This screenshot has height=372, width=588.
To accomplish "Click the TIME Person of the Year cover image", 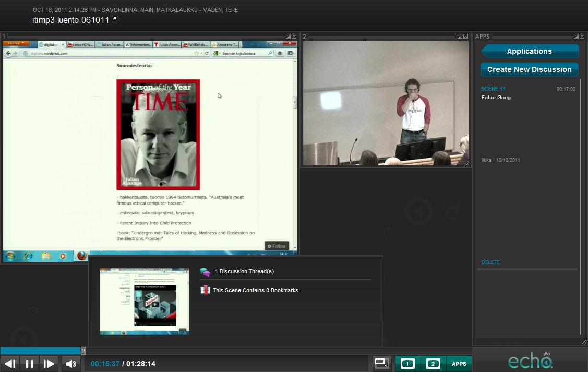I will [x=158, y=135].
